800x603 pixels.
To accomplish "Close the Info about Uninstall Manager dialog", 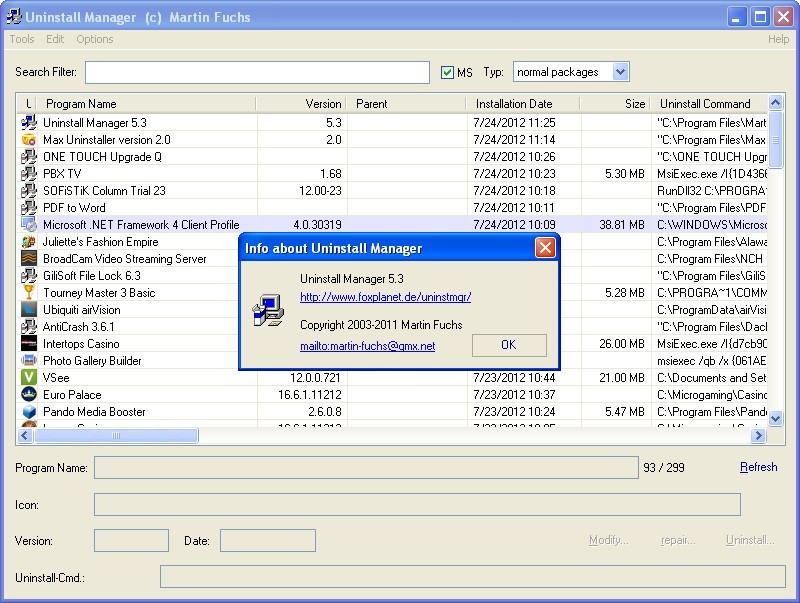I will pos(545,248).
